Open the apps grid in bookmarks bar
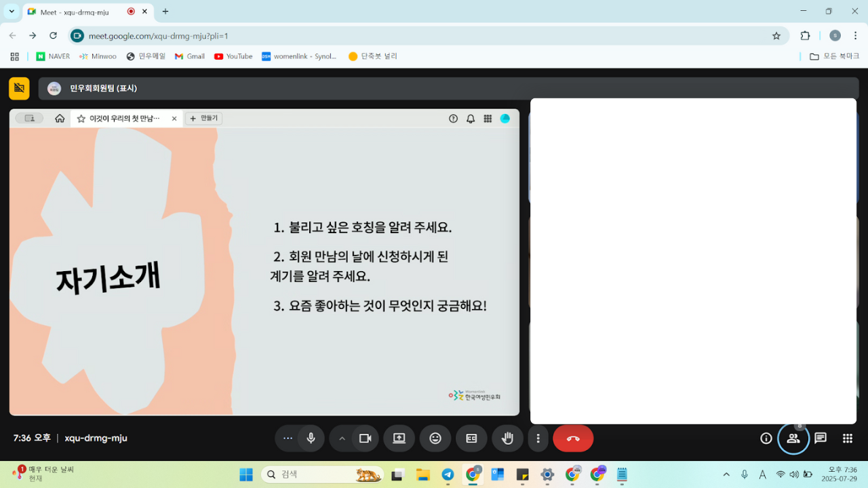The height and width of the screenshot is (488, 868). (x=14, y=56)
